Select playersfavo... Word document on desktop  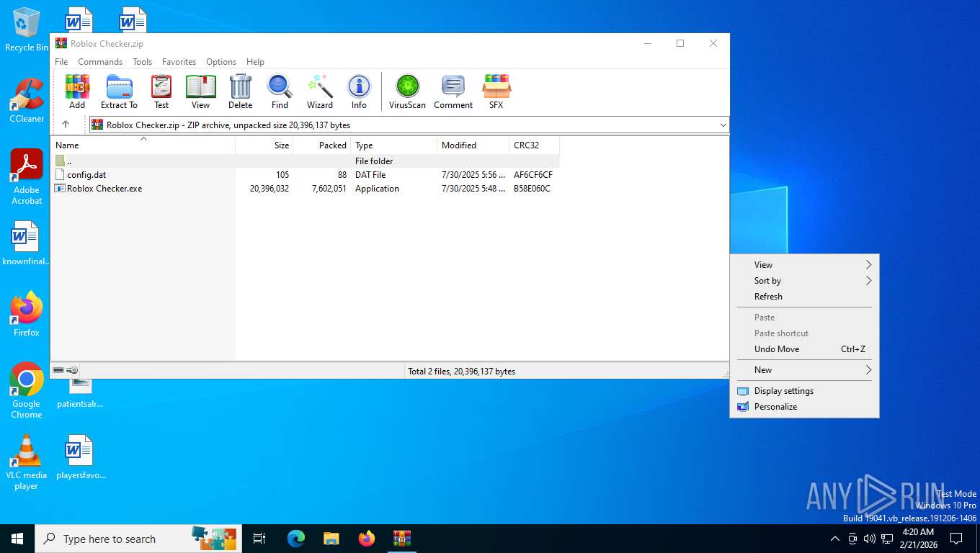point(81,457)
